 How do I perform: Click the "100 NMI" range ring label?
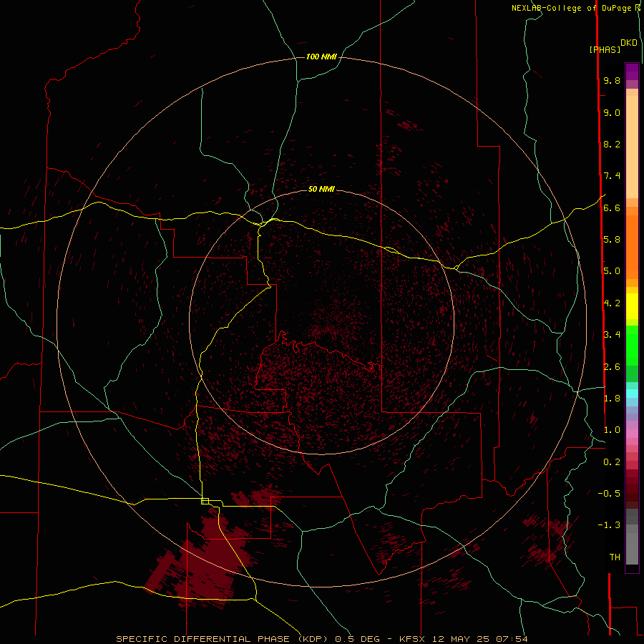(x=321, y=57)
